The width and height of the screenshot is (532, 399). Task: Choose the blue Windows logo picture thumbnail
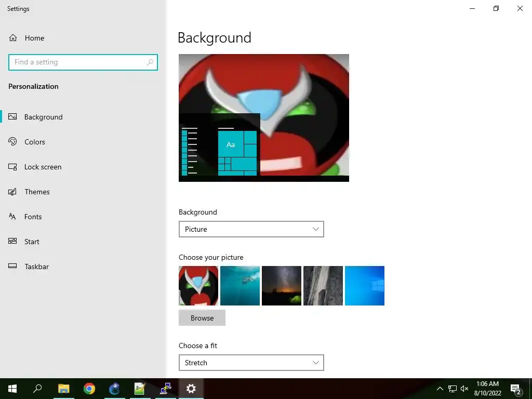click(365, 286)
